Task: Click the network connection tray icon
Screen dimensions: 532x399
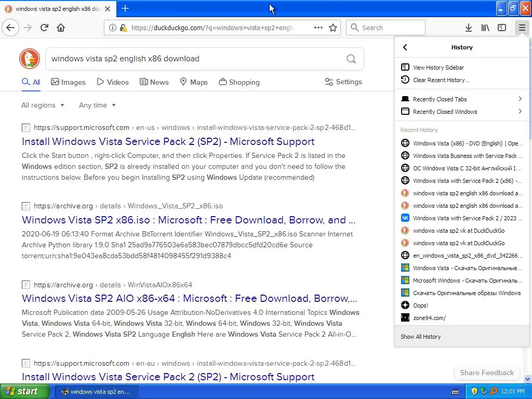Action: 484,392
